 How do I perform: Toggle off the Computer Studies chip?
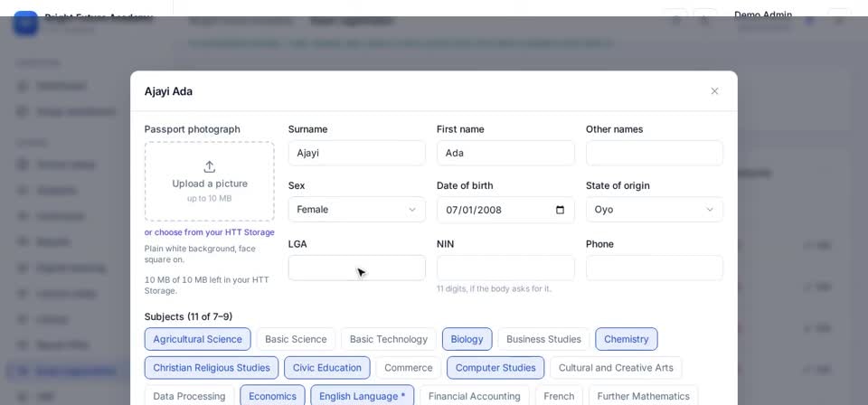[x=495, y=368]
